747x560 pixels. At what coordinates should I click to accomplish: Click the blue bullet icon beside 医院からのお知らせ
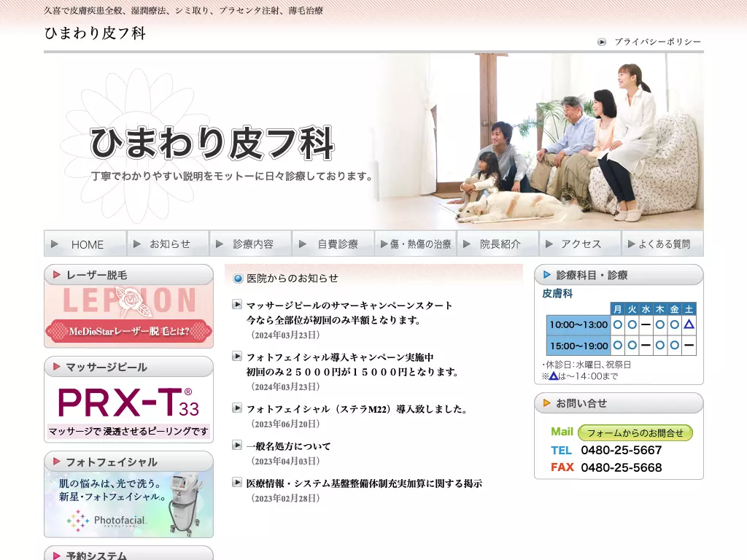(238, 279)
